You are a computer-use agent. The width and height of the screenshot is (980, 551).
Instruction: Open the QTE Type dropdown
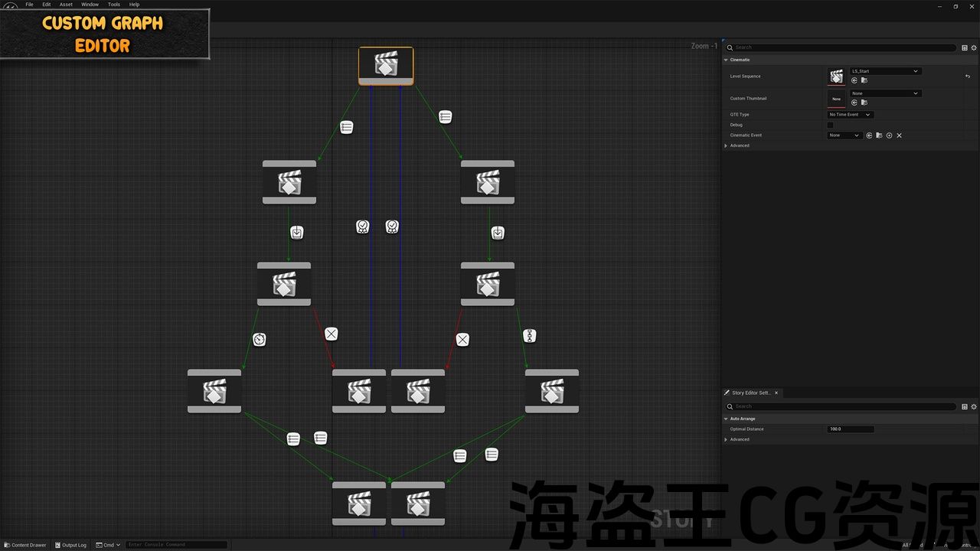coord(850,115)
